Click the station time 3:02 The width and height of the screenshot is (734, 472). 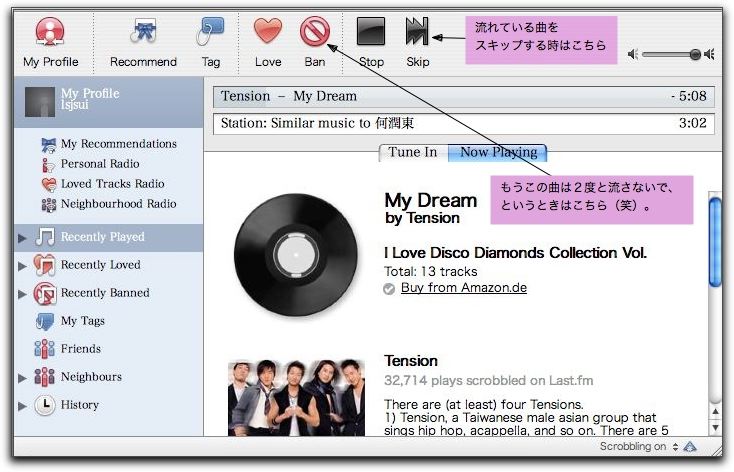[x=693, y=124]
